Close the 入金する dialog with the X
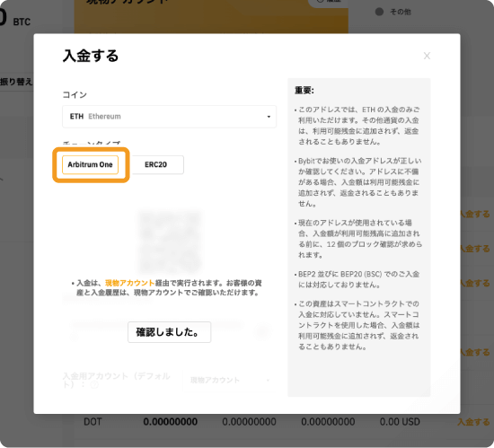The height and width of the screenshot is (448, 494). pyautogui.click(x=427, y=56)
